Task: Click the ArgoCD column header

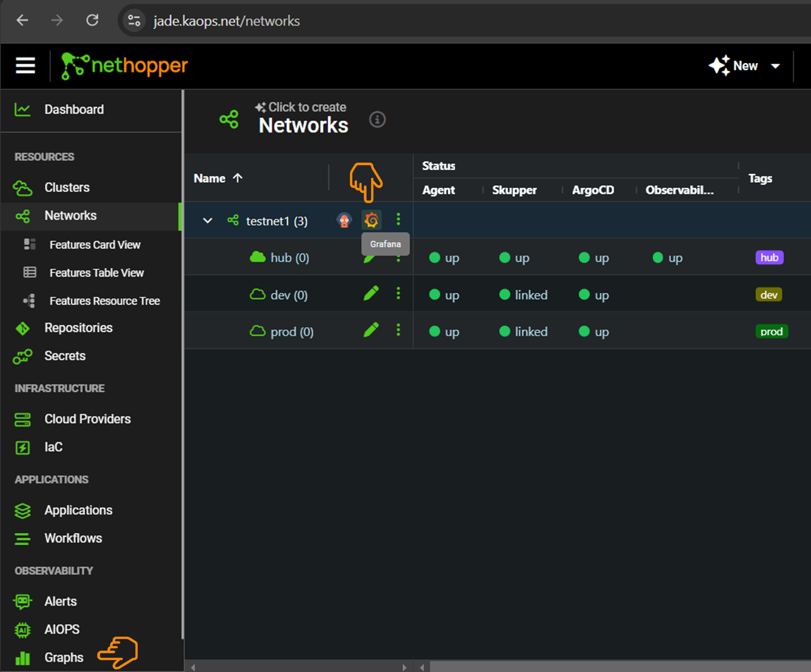Action: pos(593,190)
